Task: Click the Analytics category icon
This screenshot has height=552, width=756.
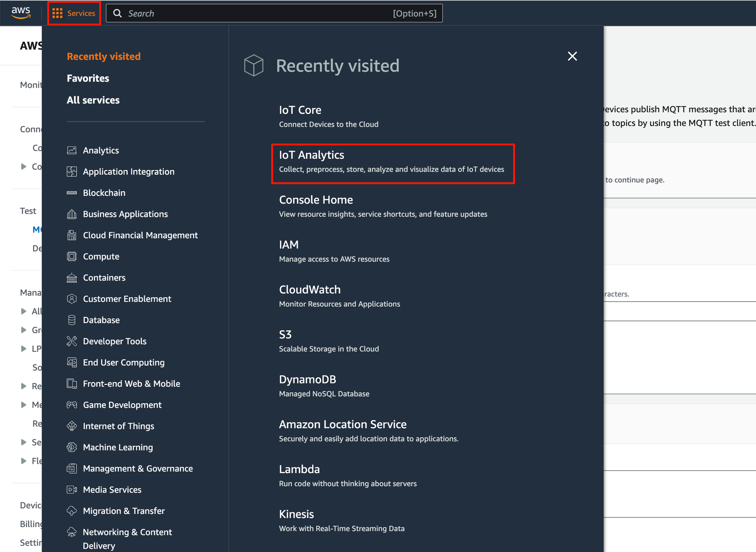Action: [72, 150]
